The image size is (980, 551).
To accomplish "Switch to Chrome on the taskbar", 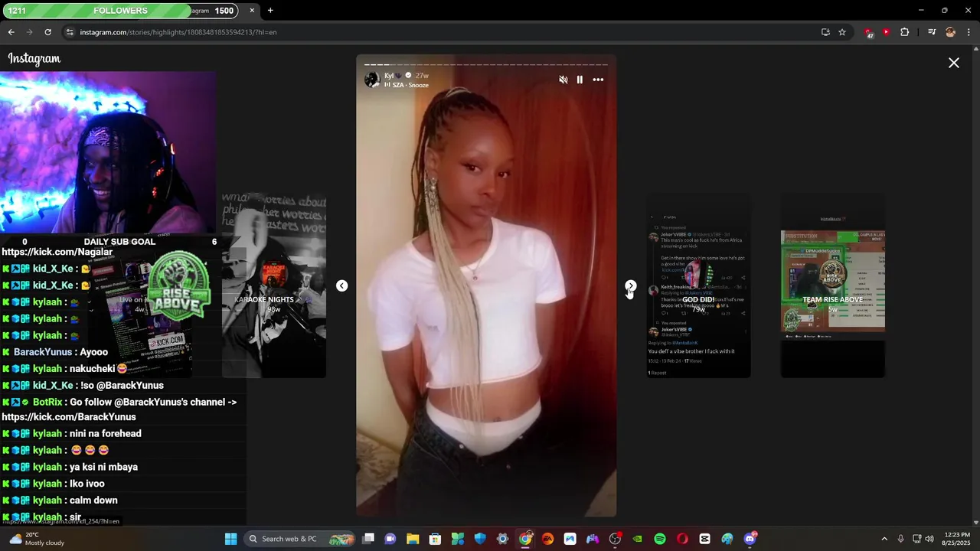I will (x=525, y=539).
